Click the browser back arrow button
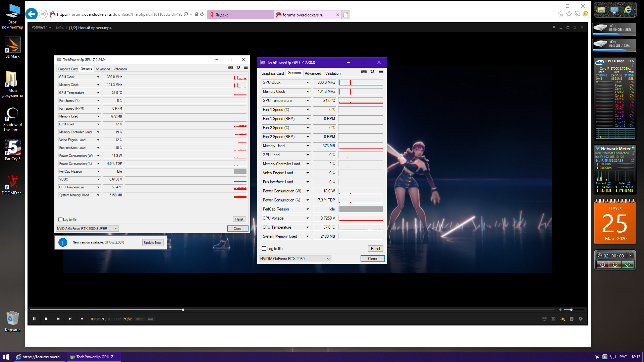Viewport: 644px width, 362px height. pos(32,14)
